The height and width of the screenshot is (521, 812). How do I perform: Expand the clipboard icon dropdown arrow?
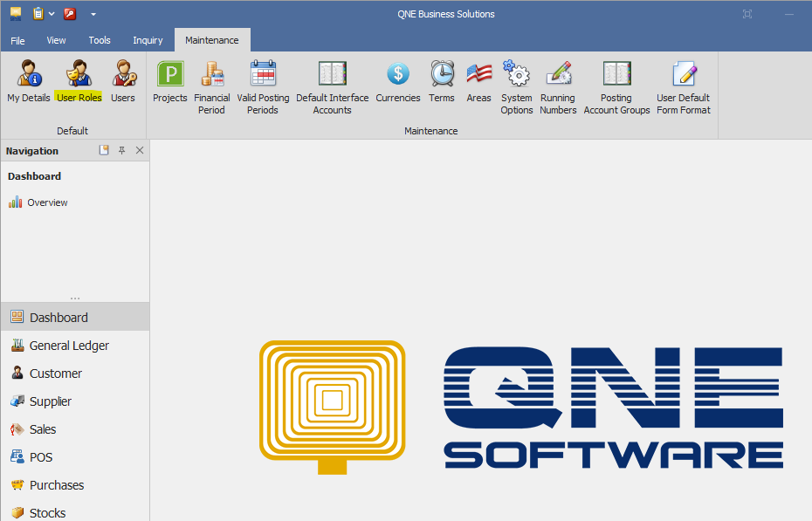[52, 14]
